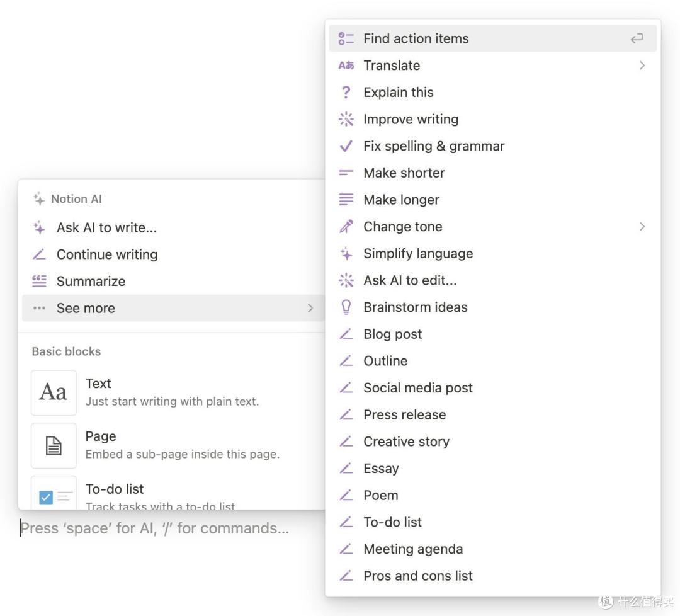Select Ask AI to write...

click(173, 228)
